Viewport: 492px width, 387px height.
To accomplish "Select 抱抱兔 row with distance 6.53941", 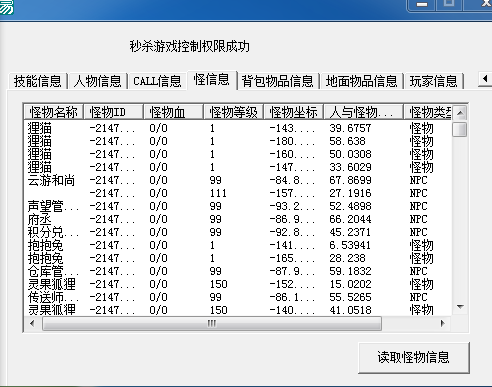I will coord(238,245).
